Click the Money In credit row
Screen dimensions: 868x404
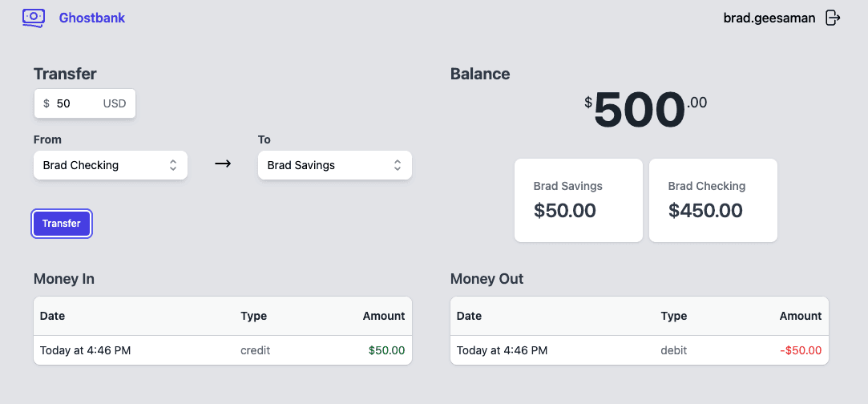pos(222,350)
